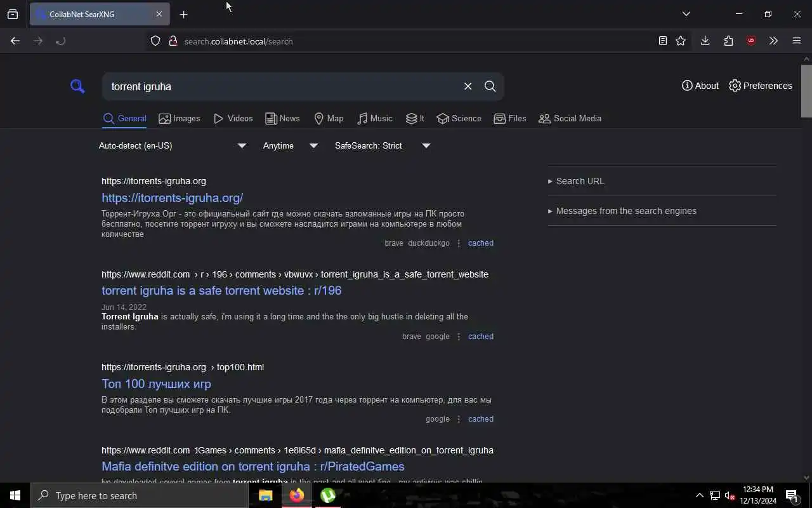The height and width of the screenshot is (508, 812).
Task: Show site security padlock info
Action: tap(173, 41)
